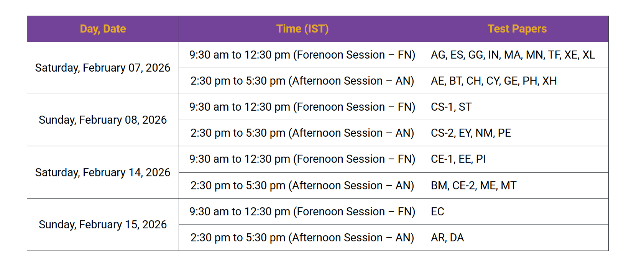The image size is (644, 262).
Task: Click the 'CE-1, EE, PI' test papers cell
Action: 458,159
